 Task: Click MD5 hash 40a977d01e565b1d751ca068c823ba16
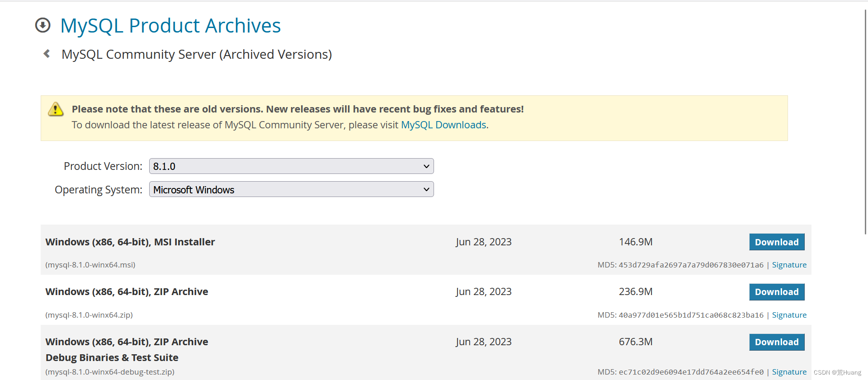pyautogui.click(x=691, y=315)
